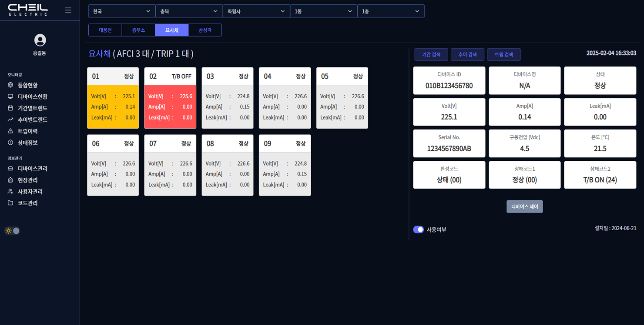The height and width of the screenshot is (325, 644).
Task: Click the 기간 검색 button
Action: (431, 55)
